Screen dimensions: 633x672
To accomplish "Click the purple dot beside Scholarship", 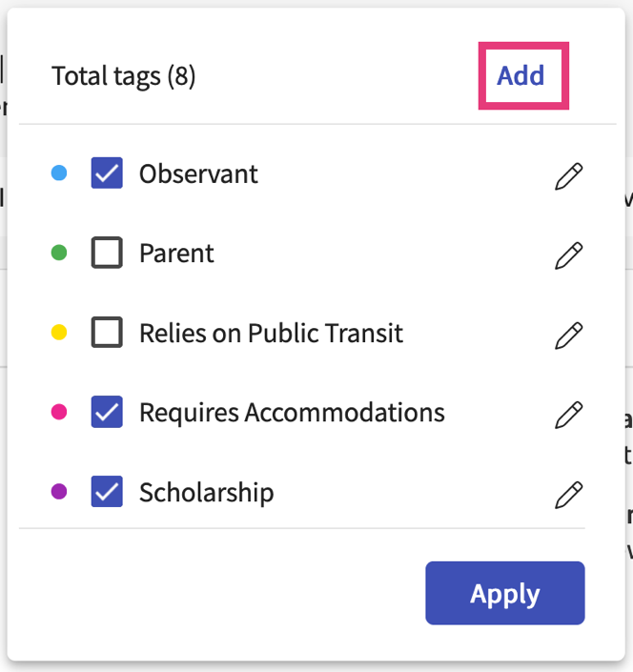I will coord(59,492).
